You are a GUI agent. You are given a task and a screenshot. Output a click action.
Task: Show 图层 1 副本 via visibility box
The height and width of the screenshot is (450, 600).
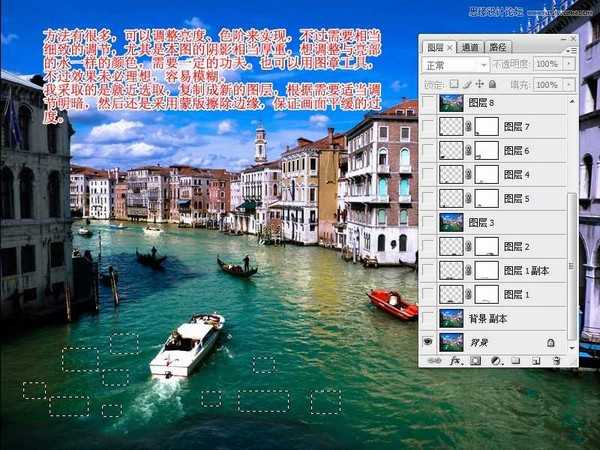[428, 271]
